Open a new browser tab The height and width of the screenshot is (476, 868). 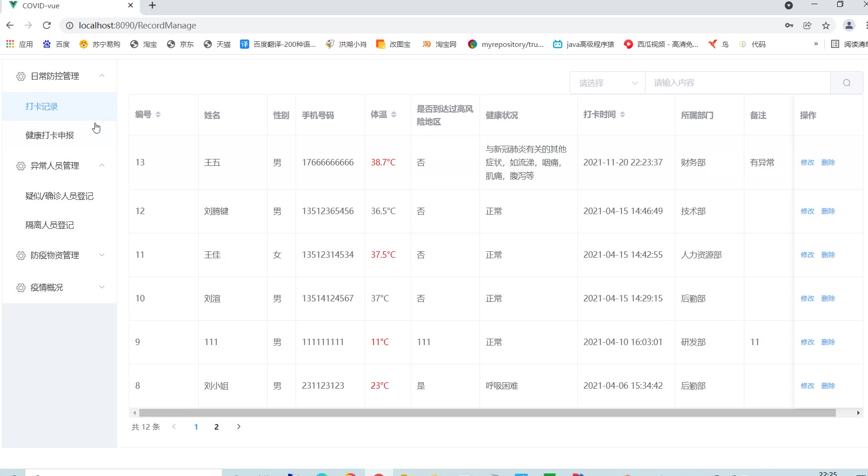[x=153, y=6]
